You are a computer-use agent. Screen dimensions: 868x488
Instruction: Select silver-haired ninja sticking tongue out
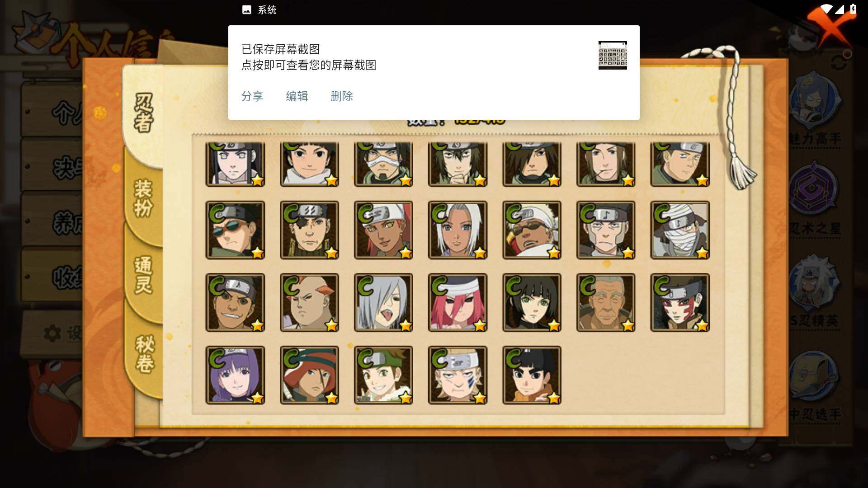point(383,303)
